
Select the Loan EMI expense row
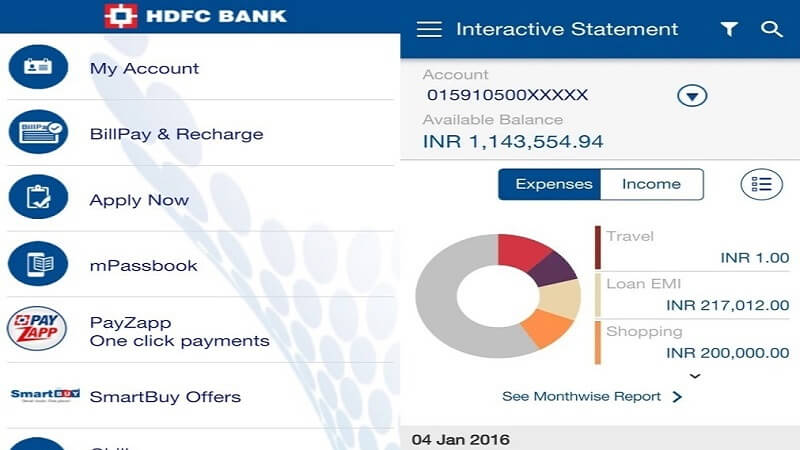[x=696, y=295]
